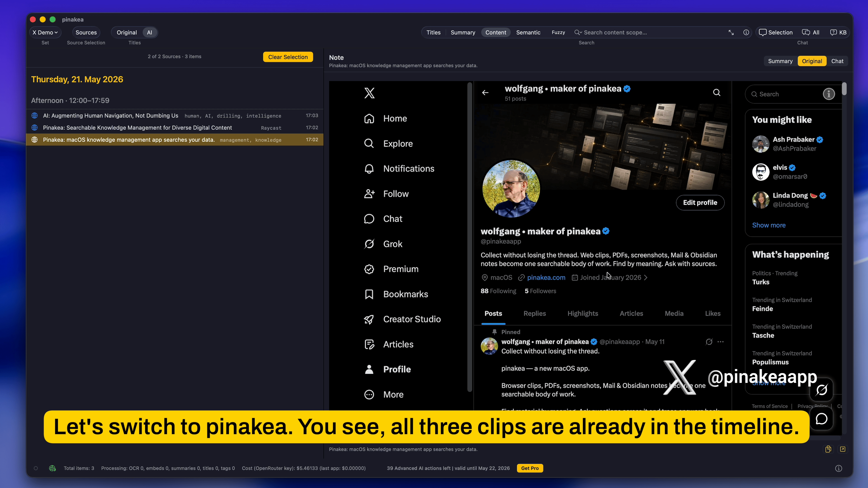Open Articles in X sidebar
Image resolution: width=868 pixels, height=488 pixels.
tap(389, 344)
